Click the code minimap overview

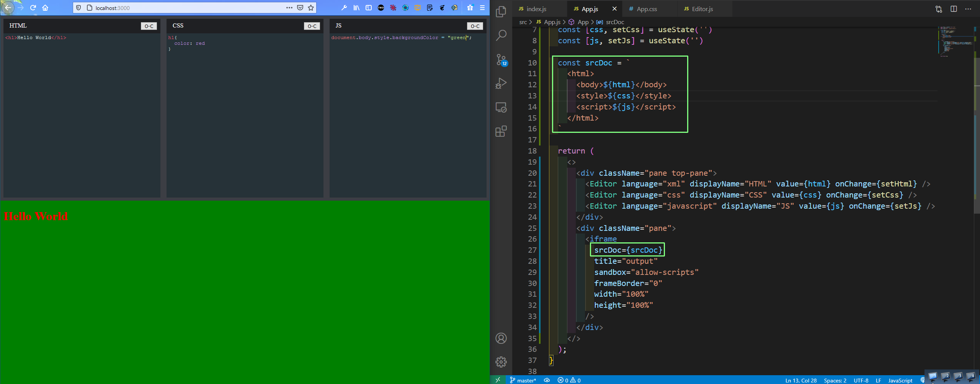coord(955,41)
